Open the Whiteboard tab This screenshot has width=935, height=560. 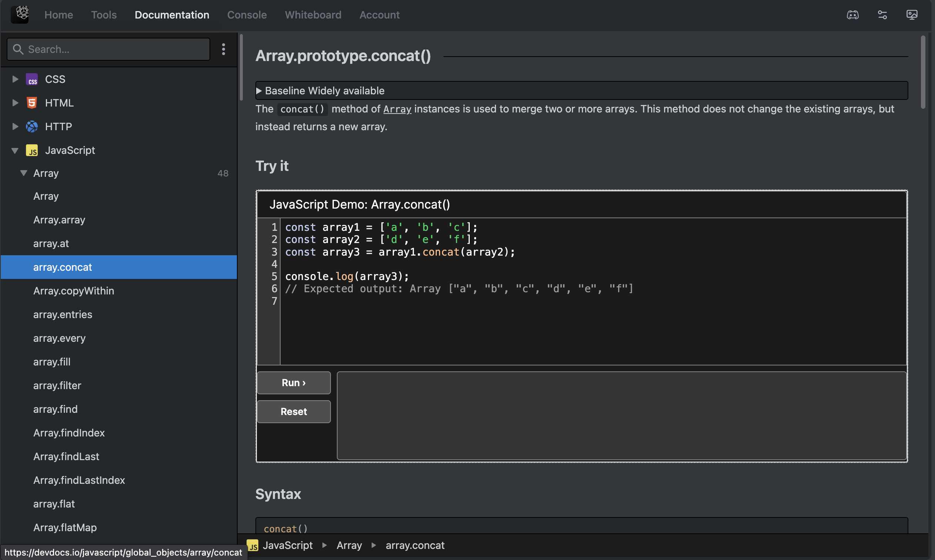point(313,15)
